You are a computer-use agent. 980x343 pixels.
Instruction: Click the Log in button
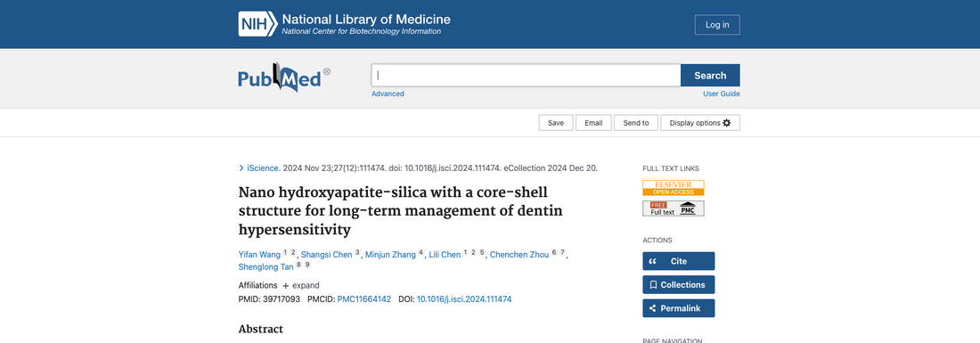(x=717, y=24)
